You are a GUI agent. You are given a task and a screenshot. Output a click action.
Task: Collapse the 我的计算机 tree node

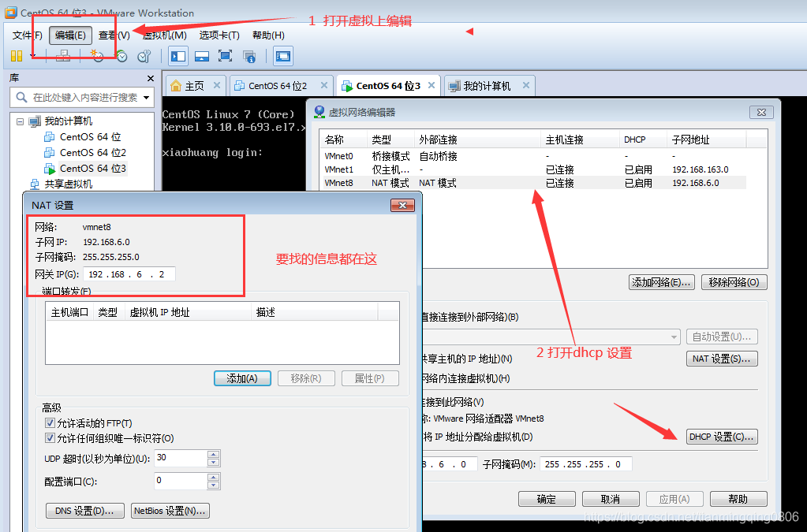click(20, 122)
